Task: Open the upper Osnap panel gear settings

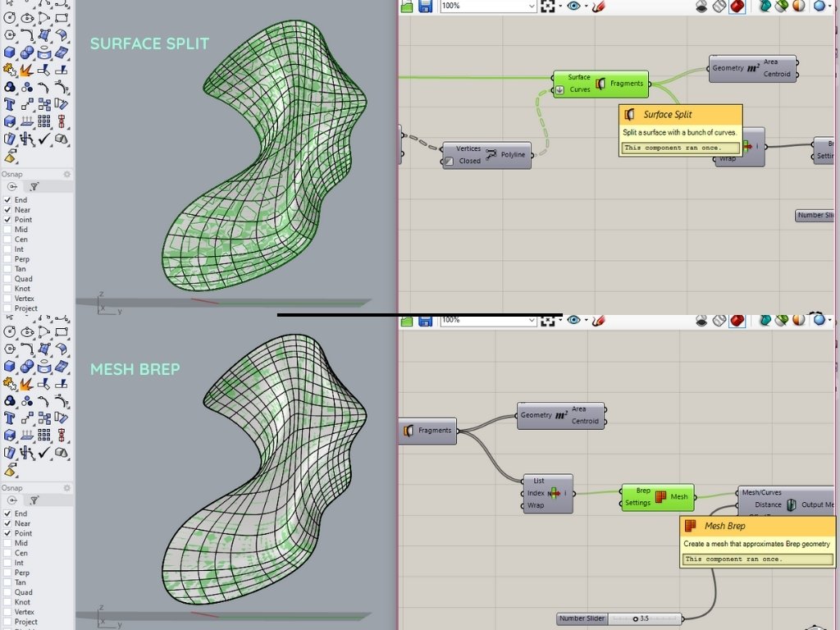Action: [x=67, y=175]
